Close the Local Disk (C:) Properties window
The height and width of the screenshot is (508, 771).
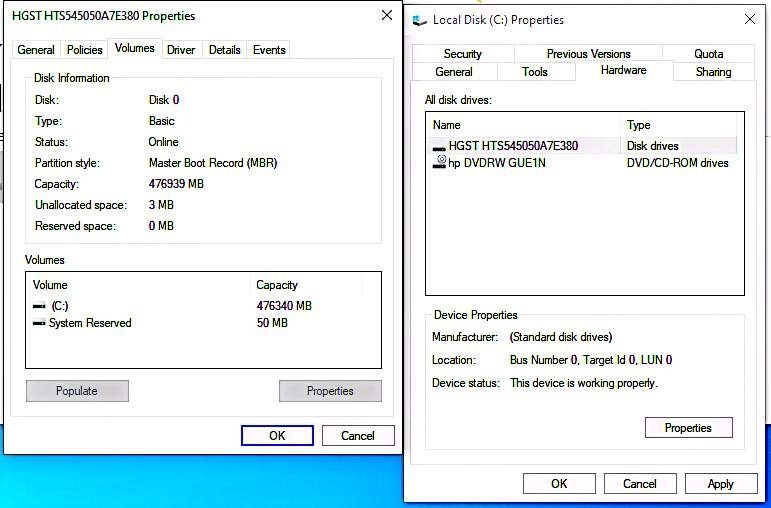[x=750, y=20]
